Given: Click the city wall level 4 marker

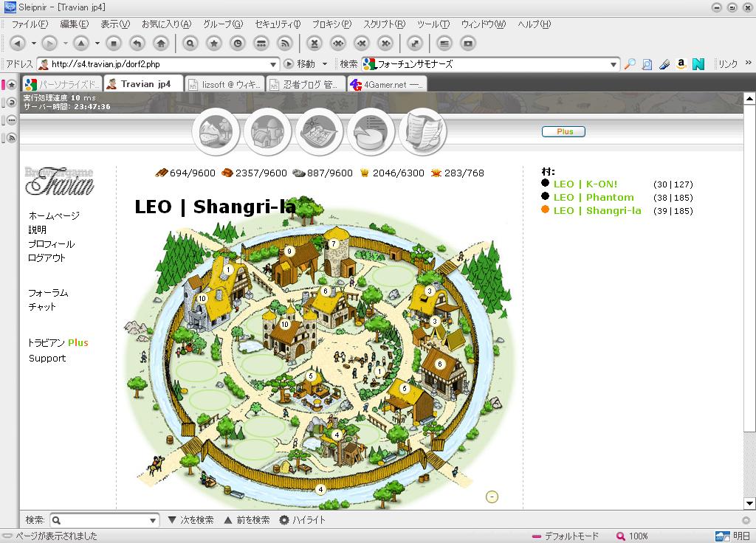Looking at the screenshot, I should coord(321,490).
